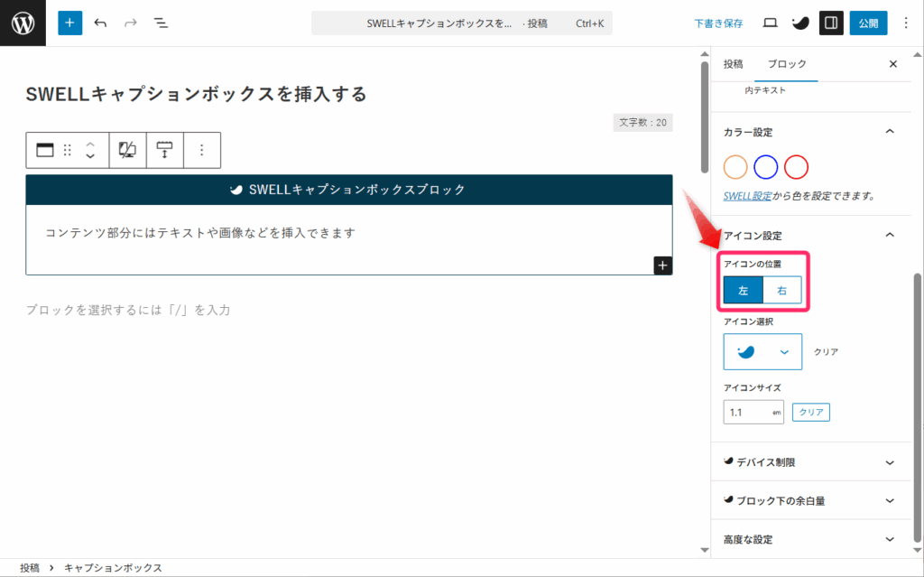Image resolution: width=924 pixels, height=577 pixels.
Task: Open the options three-dot menu in top bar
Action: [906, 23]
